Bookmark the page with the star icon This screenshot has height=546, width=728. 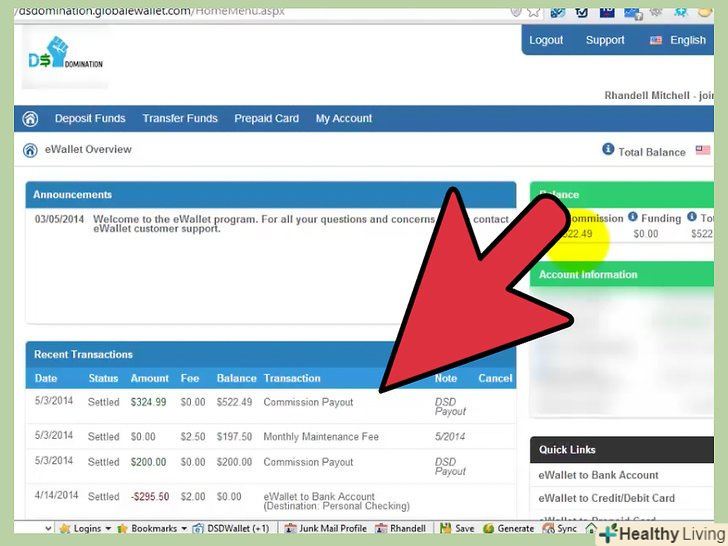tap(533, 12)
